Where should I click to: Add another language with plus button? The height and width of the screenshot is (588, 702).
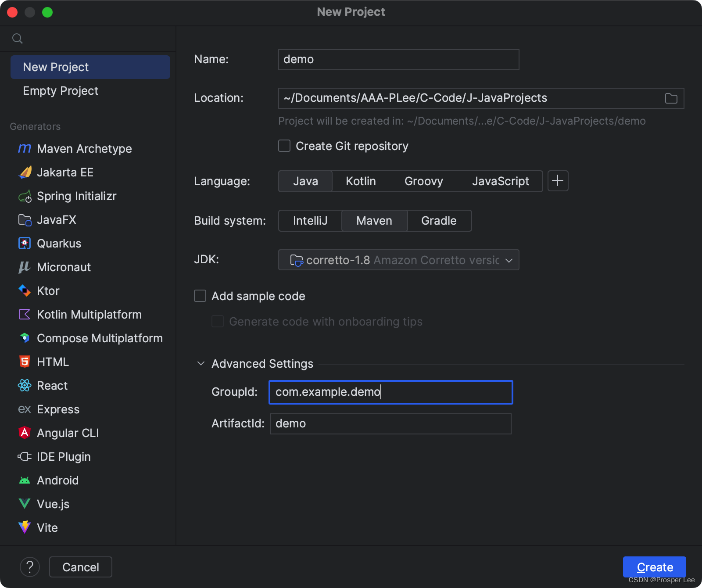pos(558,181)
